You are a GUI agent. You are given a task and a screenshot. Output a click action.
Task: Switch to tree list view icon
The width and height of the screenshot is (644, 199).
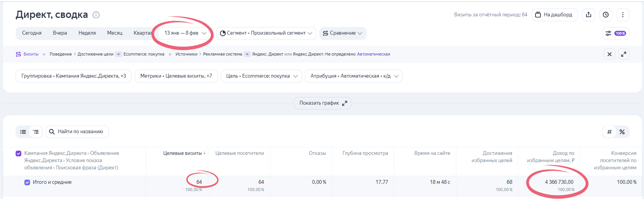point(36,132)
